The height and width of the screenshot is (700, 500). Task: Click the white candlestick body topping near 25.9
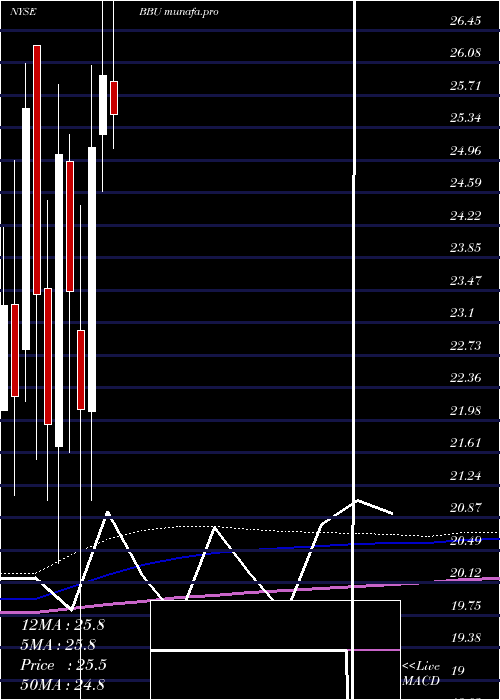pyautogui.click(x=103, y=105)
